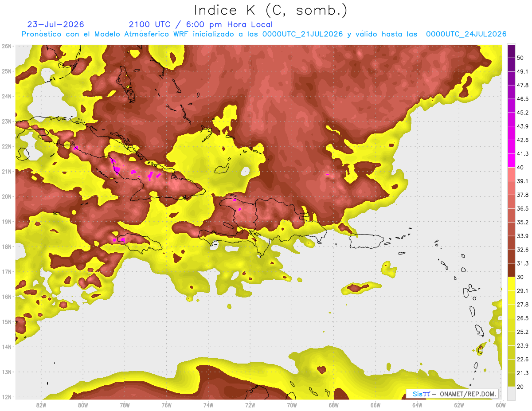Pick the dark brown swatch between 30 and 31.3
Viewport: 532px width, 411px height.
[511, 270]
